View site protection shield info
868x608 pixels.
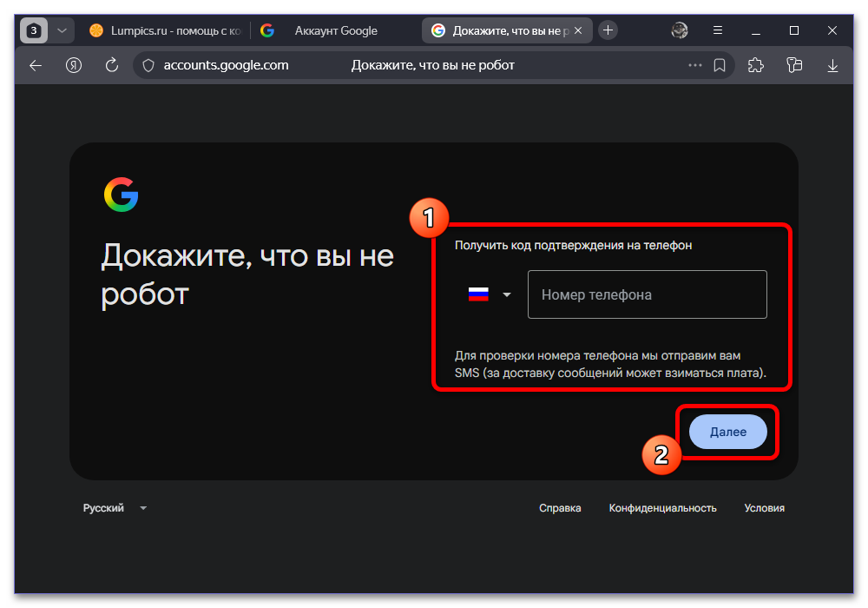point(148,65)
